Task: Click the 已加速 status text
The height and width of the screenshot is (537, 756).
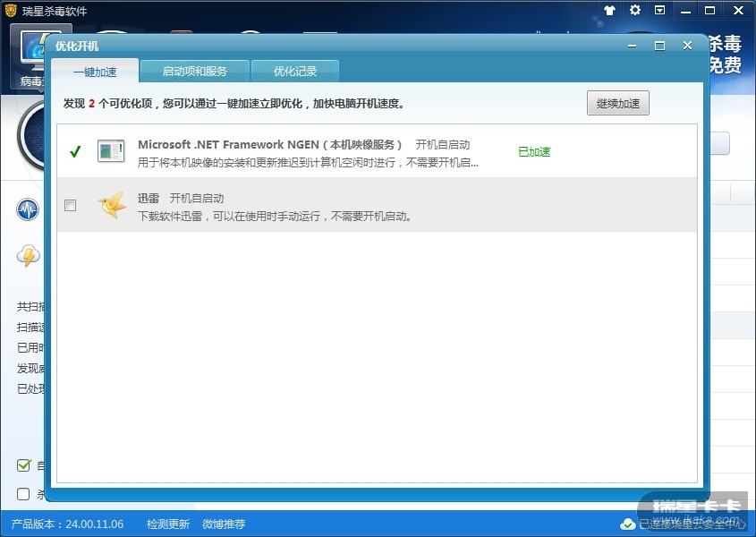Action: point(534,151)
